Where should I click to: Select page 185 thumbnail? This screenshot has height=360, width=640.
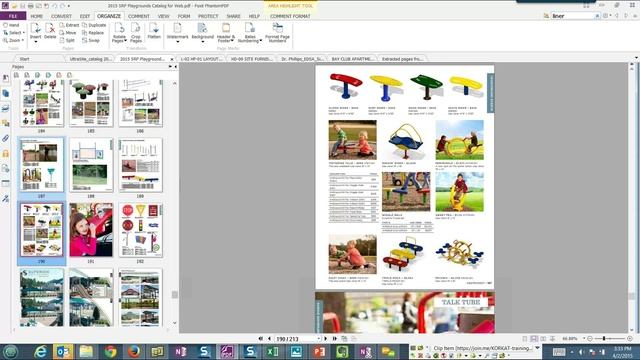click(x=91, y=103)
